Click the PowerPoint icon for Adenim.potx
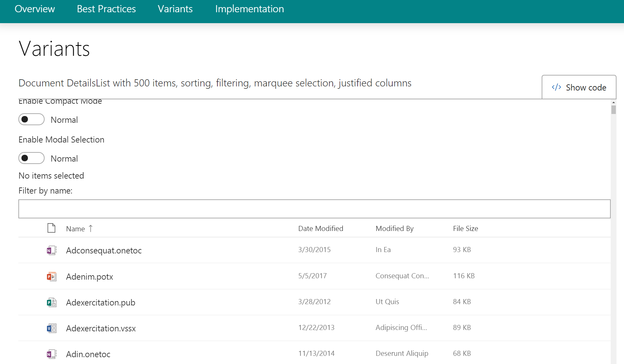624x364 pixels. click(52, 276)
